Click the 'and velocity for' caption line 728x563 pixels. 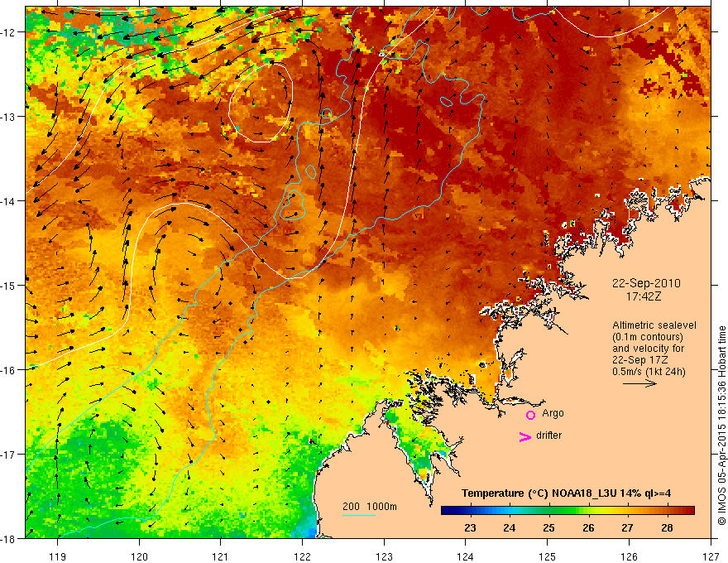point(648,349)
